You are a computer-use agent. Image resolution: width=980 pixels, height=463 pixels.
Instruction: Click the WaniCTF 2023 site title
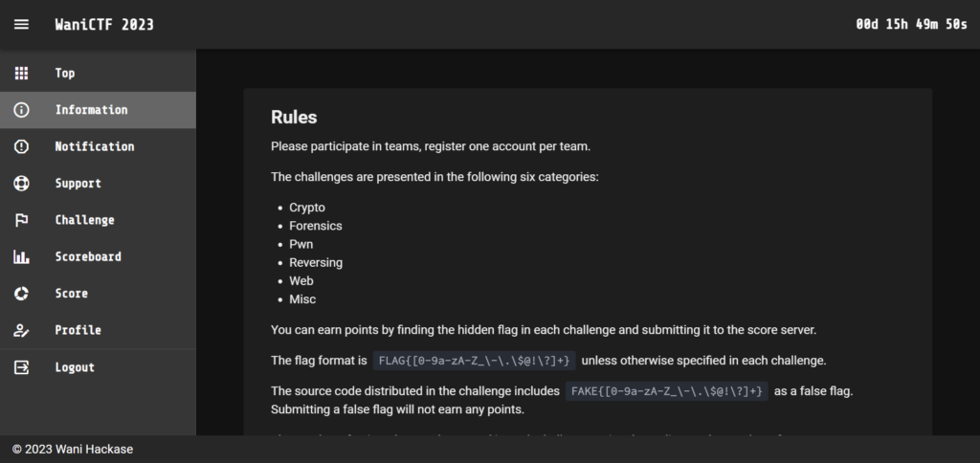(x=104, y=25)
